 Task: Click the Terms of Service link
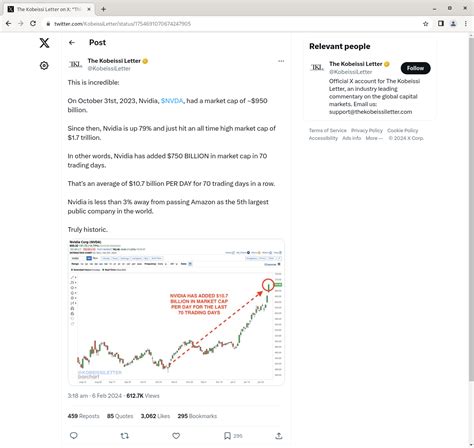(328, 130)
